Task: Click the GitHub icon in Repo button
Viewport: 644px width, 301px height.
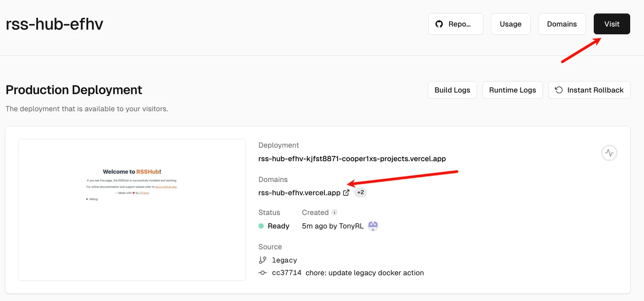Action: tap(439, 24)
